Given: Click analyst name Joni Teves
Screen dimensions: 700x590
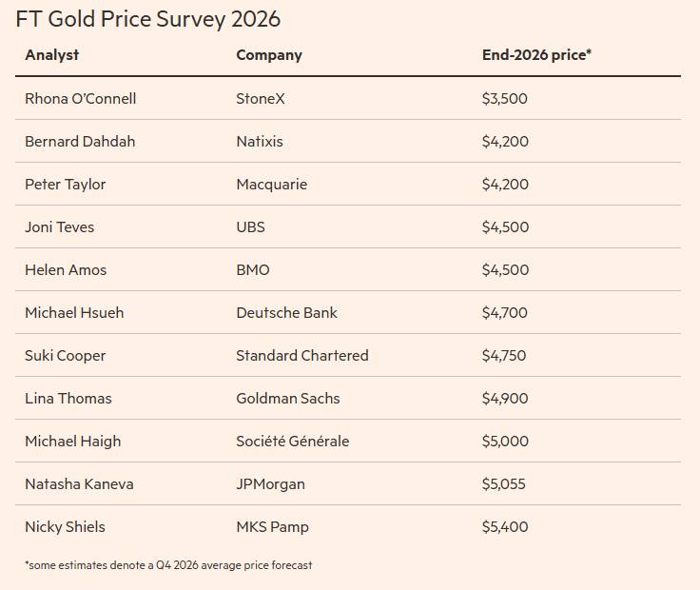Looking at the screenshot, I should tap(59, 227).
